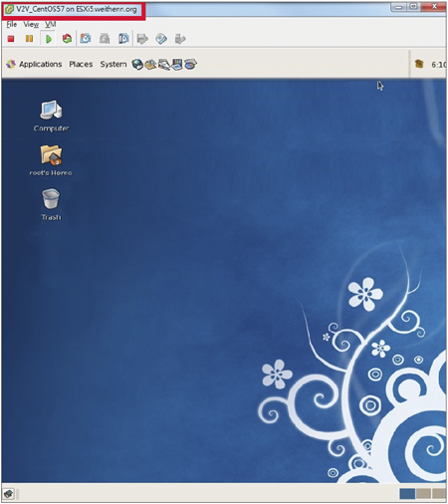Click the Reset virtual machine icon
Screen dimensions: 448x504
[67, 39]
